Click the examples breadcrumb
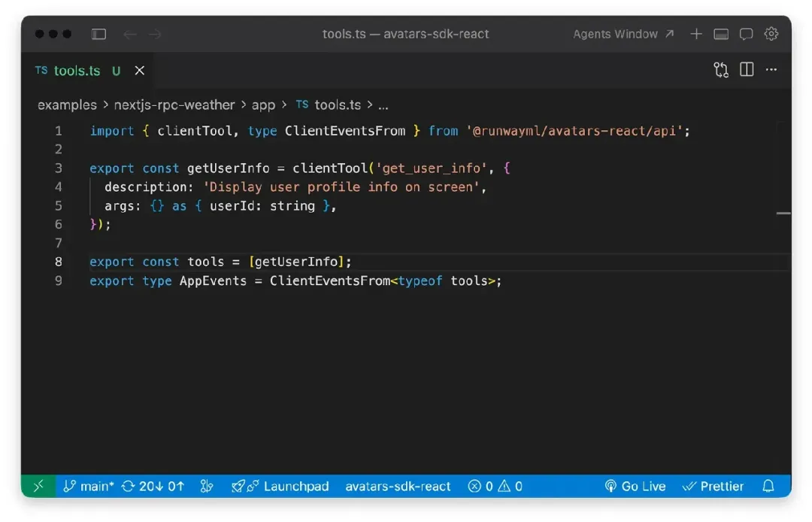Screen dimensions: 812x522 68,105
